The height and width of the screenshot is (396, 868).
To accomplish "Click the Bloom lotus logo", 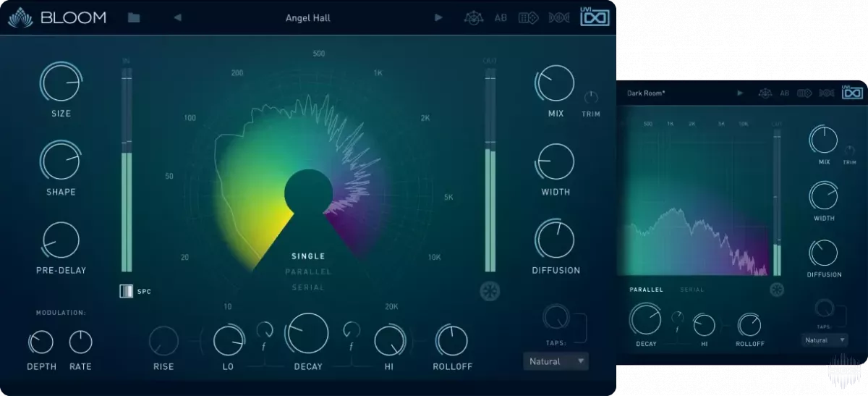I will 21,17.
